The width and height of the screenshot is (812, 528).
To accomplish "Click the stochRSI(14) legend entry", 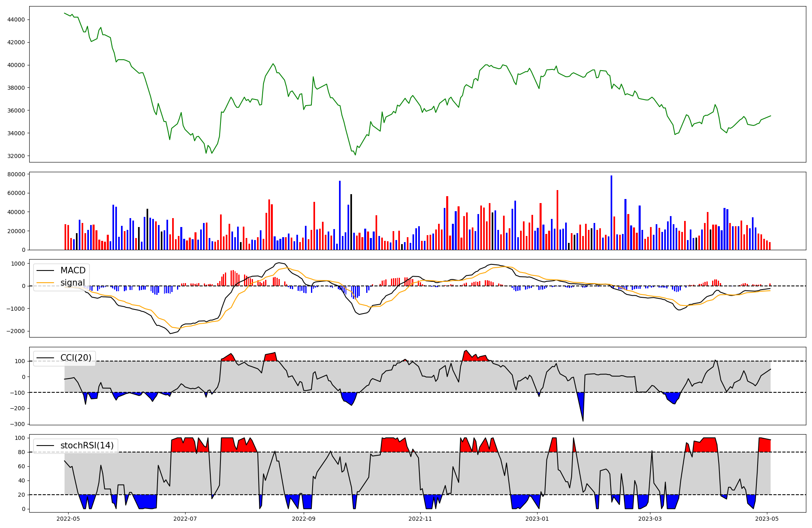I will click(87, 446).
